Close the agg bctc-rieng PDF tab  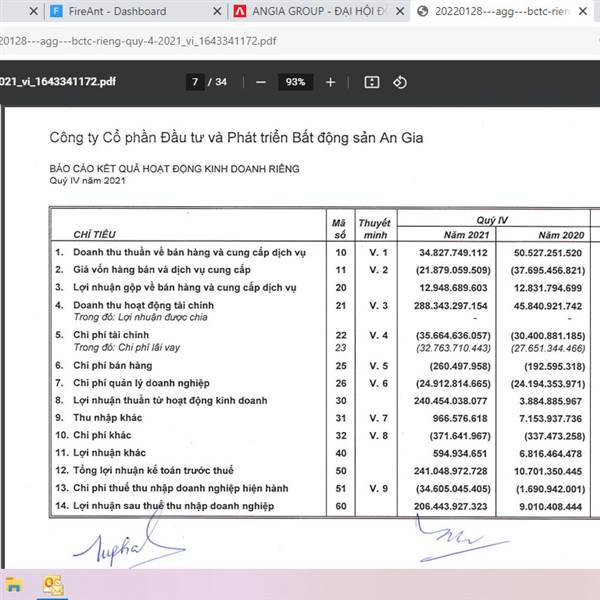(x=583, y=11)
